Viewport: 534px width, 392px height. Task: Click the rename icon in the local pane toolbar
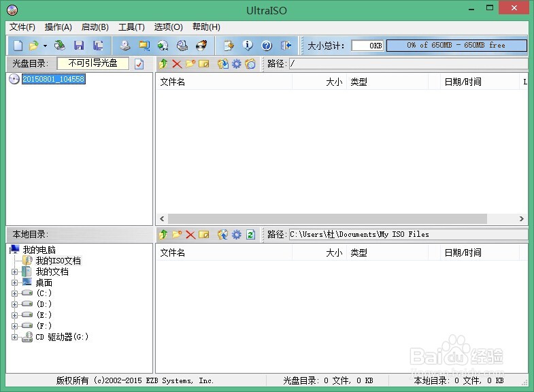click(x=203, y=234)
